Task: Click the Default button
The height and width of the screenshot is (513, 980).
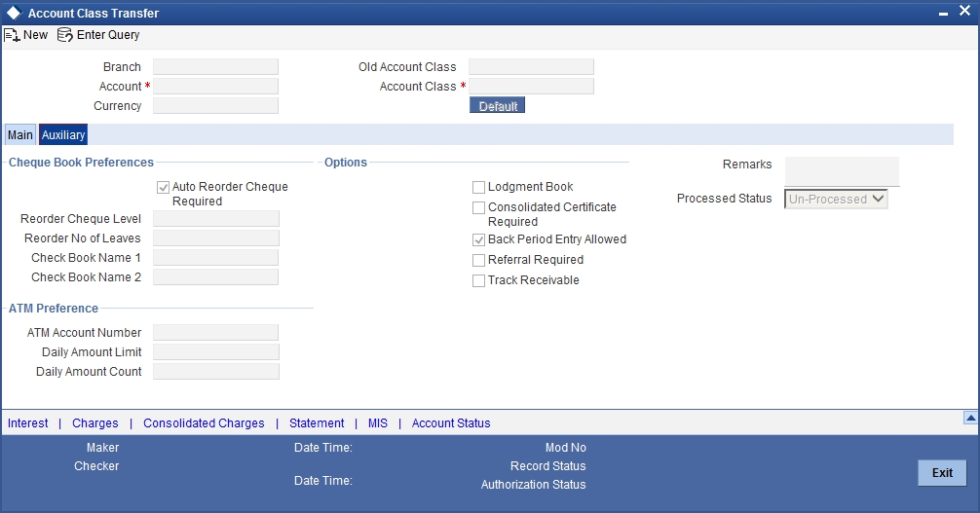Action: pyautogui.click(x=498, y=105)
